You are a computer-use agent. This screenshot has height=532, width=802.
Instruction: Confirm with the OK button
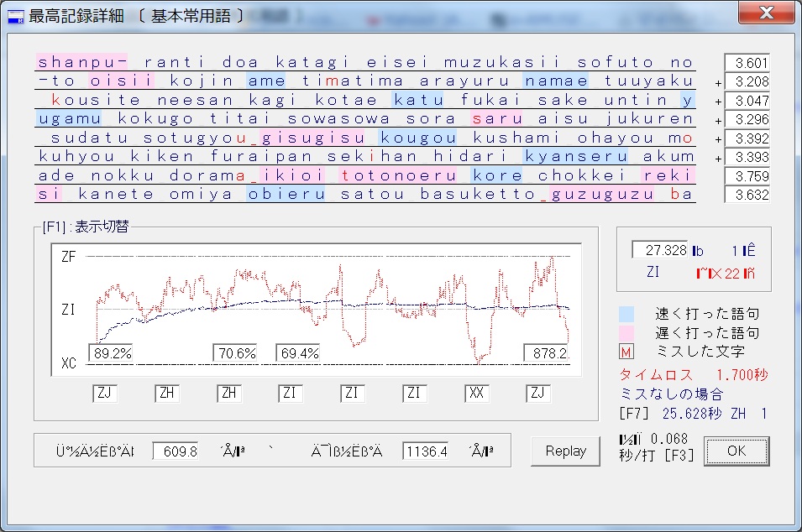tap(736, 451)
